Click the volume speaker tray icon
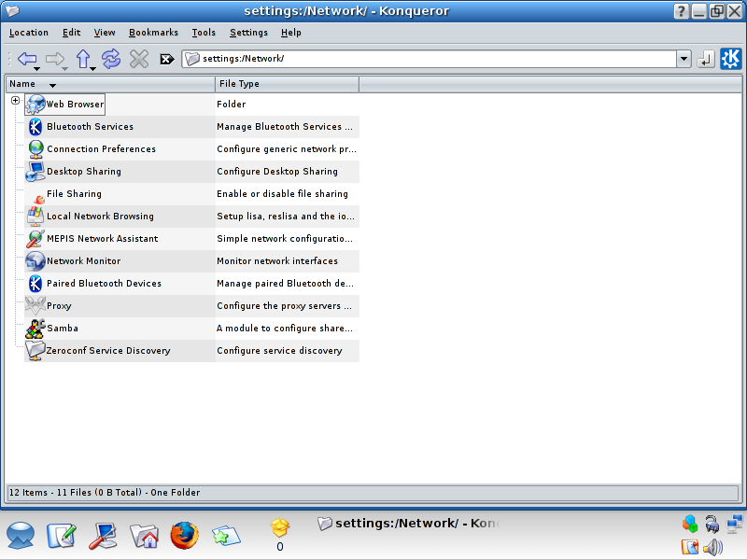The image size is (747, 560). (713, 547)
